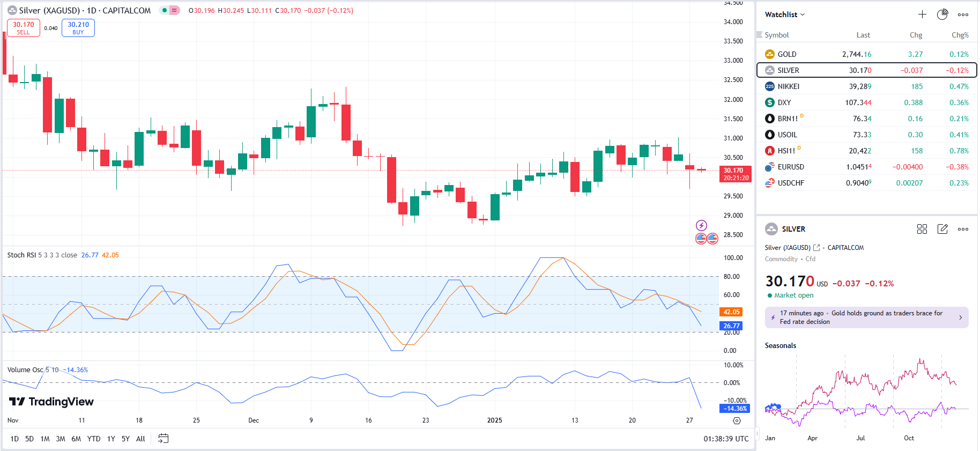980x451 pixels.
Task: Open chart settings gear on the time axis
Action: [x=737, y=421]
